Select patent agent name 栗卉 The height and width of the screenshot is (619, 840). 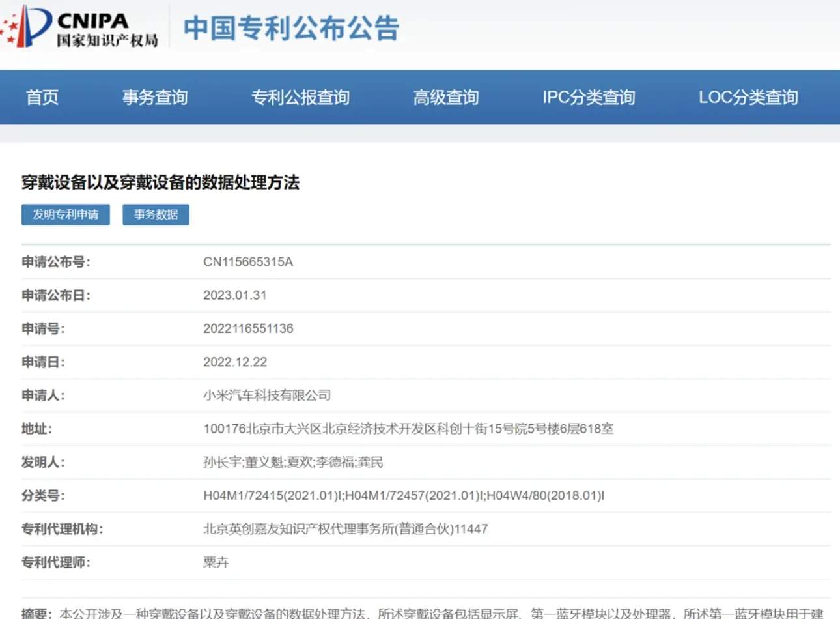tap(216, 562)
